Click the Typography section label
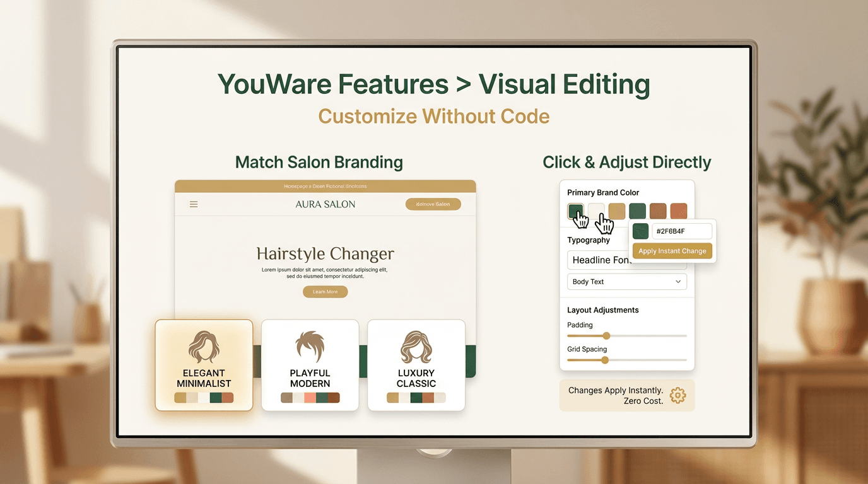868x484 pixels. (589, 240)
